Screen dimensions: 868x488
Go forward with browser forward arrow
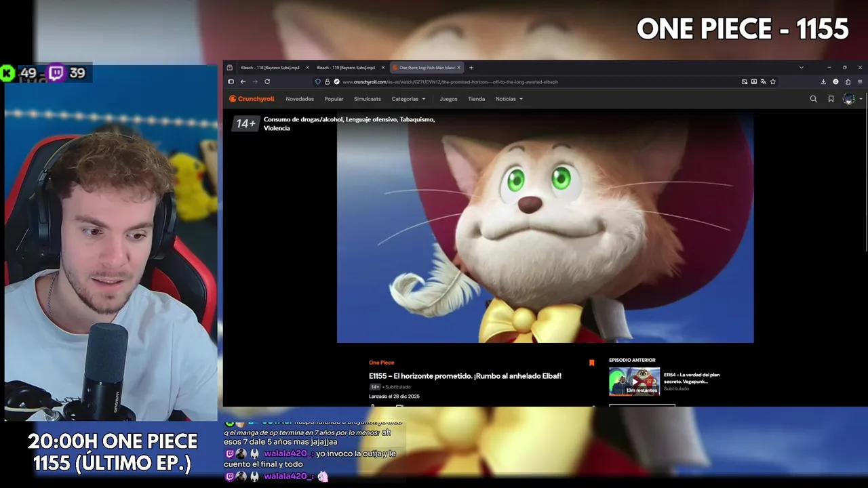pyautogui.click(x=255, y=82)
